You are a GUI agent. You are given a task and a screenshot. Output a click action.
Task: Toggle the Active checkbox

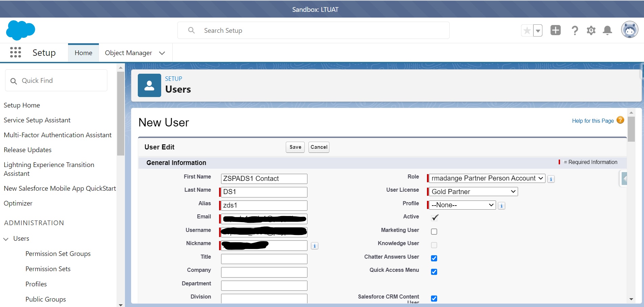click(435, 218)
